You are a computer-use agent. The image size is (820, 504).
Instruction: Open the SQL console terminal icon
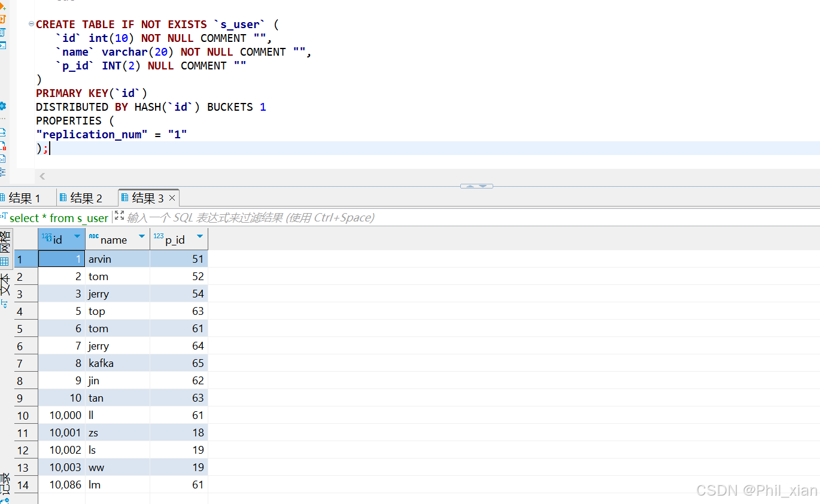tap(2, 45)
